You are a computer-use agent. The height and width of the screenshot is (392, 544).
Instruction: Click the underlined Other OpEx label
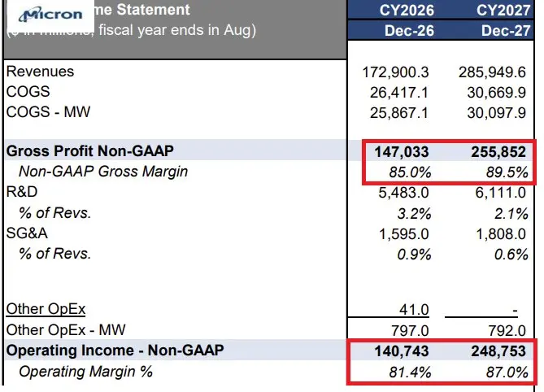pos(46,309)
